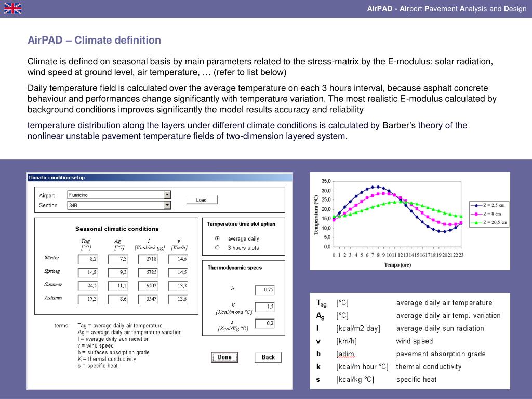Viewport: 532px width, 399px height.
Task: Click the AirPAD – Climate definition heading
Action: (95, 40)
